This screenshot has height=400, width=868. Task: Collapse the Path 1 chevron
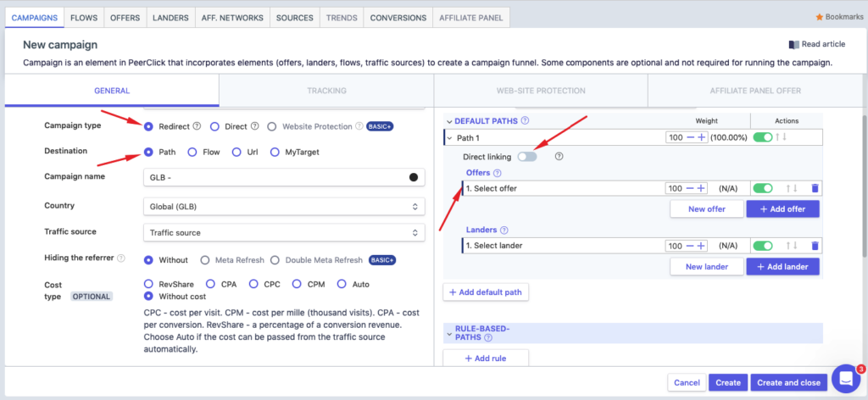(449, 137)
